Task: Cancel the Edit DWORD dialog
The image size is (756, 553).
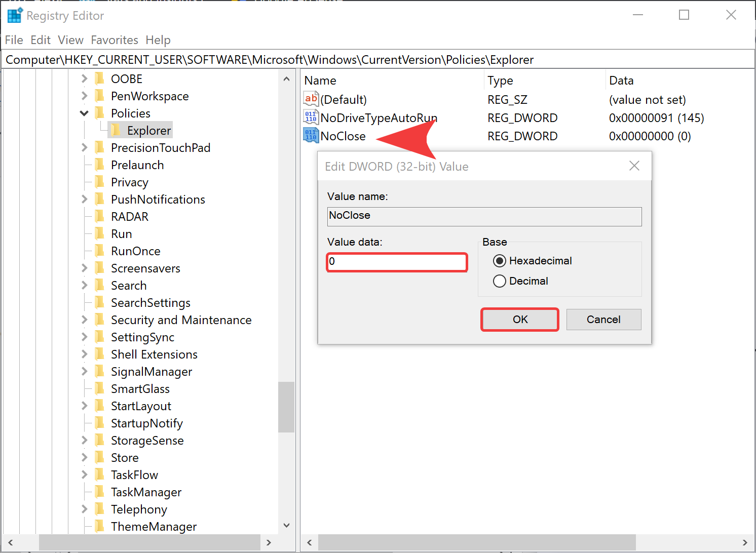Action: click(603, 320)
